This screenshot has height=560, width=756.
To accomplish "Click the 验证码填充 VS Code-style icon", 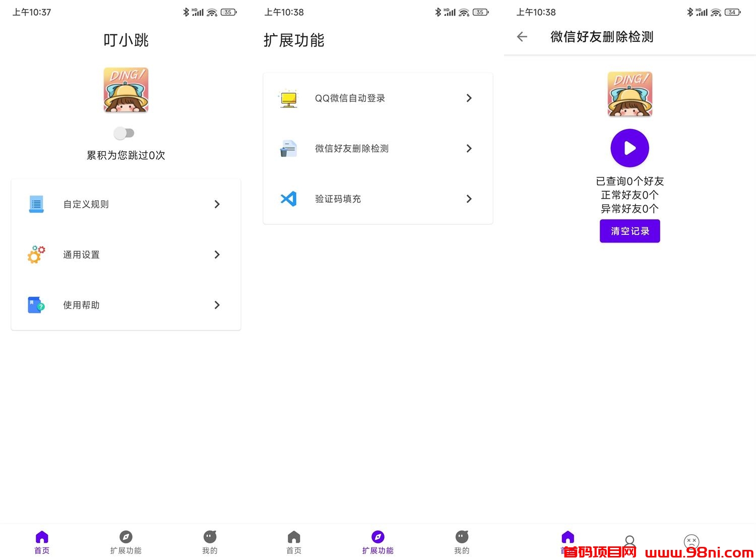I will click(x=289, y=199).
